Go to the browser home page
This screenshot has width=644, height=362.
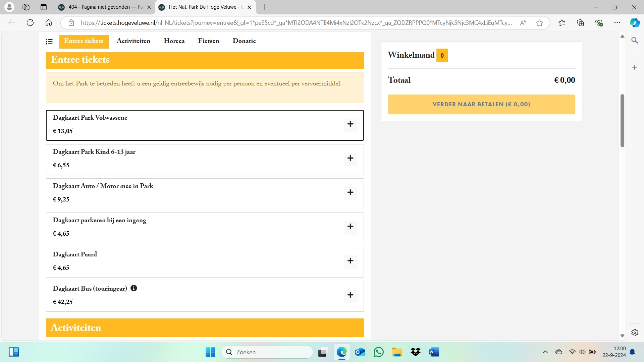(x=49, y=23)
